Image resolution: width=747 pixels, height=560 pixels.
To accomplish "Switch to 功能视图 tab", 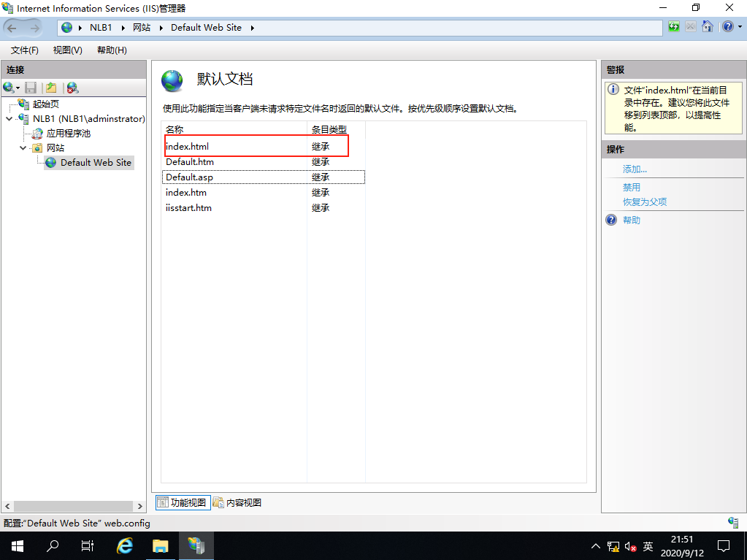I will (x=183, y=502).
